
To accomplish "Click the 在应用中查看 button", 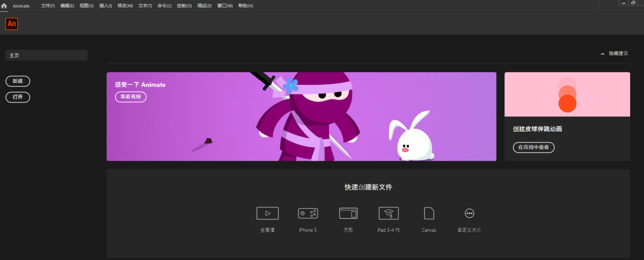I will [x=534, y=147].
